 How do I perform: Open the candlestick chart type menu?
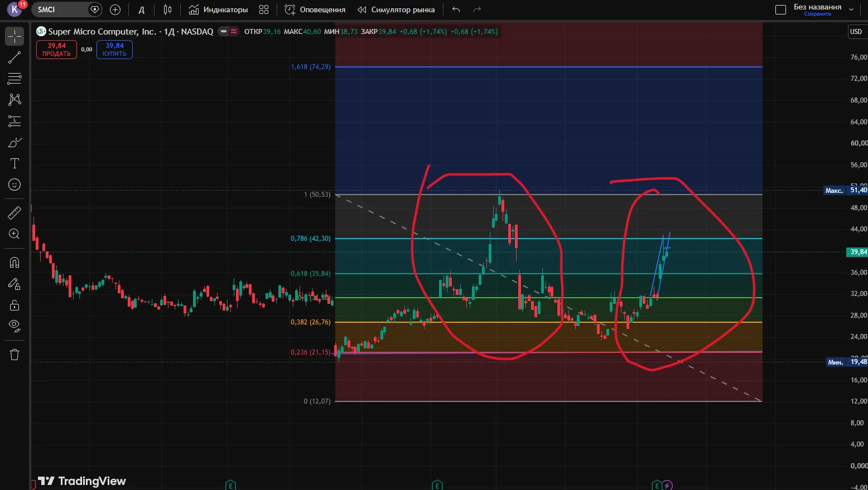point(168,9)
